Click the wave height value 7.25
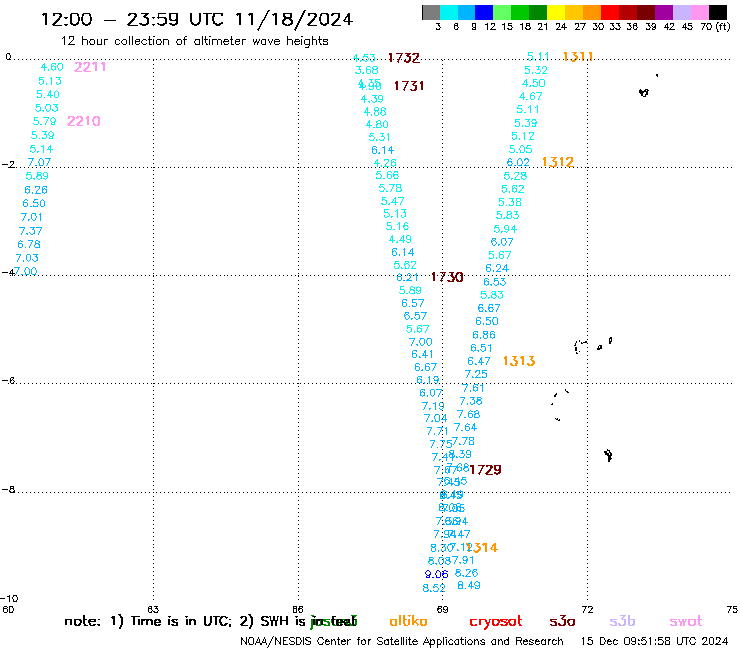Screen dimensions: 740x650 pos(476,374)
